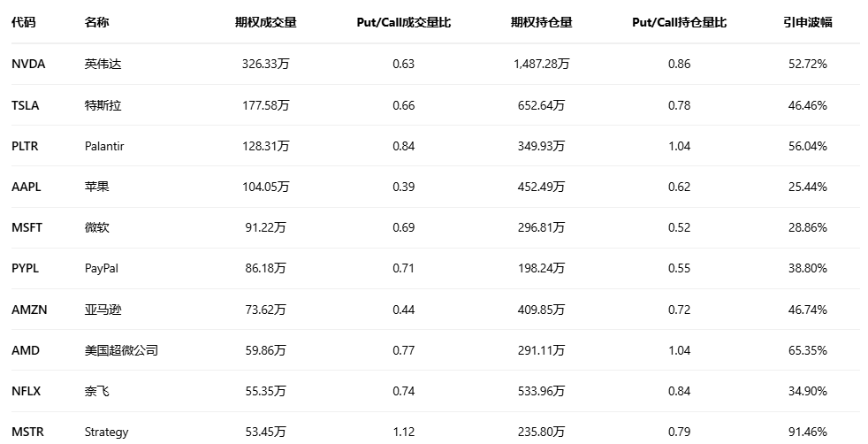
Task: Open the Strategy name in MSTR row
Action: point(106,432)
